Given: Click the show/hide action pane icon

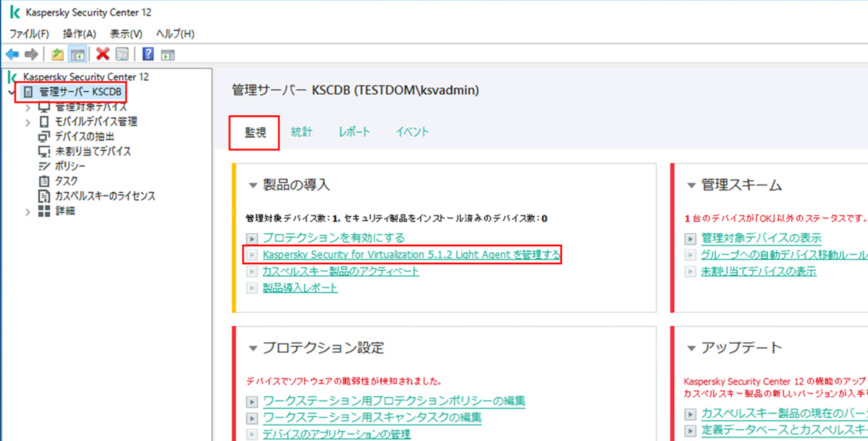Looking at the screenshot, I should click(168, 54).
